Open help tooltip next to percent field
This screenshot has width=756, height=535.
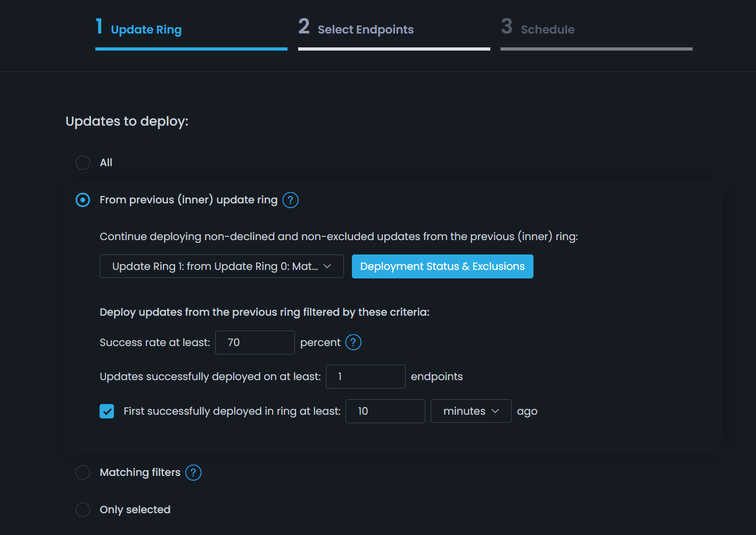pos(353,342)
